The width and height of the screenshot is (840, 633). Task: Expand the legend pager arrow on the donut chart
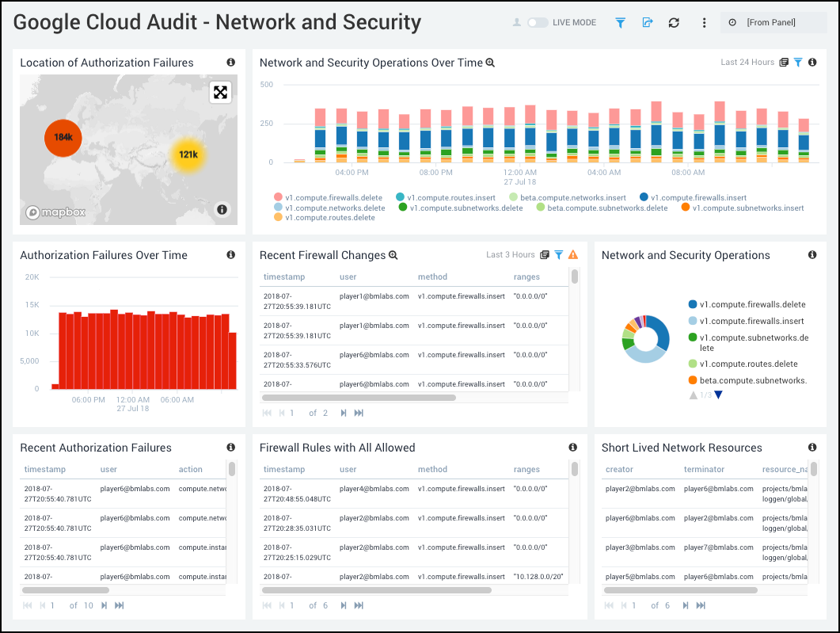719,395
